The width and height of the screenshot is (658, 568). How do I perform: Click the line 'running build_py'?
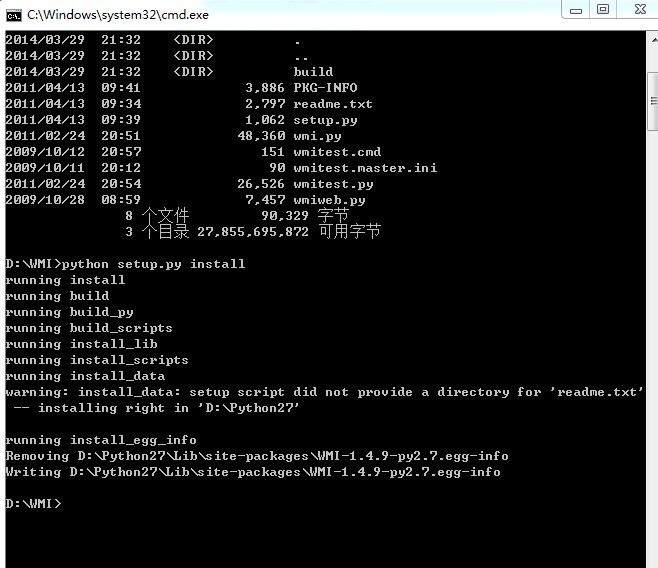(69, 312)
